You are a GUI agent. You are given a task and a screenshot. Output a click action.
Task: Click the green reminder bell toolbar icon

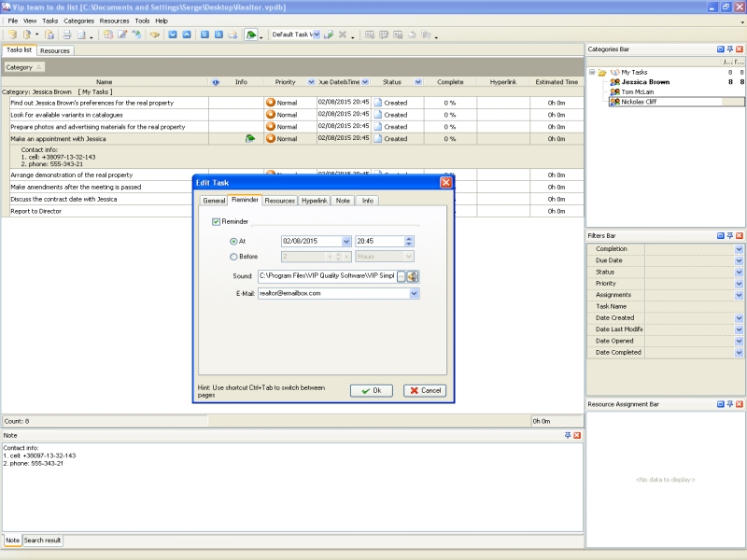point(251,35)
